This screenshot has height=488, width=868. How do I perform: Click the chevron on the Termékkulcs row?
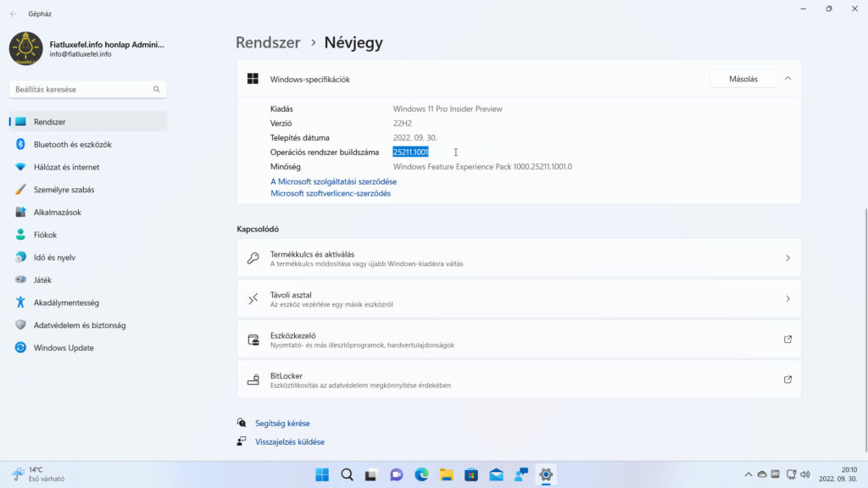787,258
